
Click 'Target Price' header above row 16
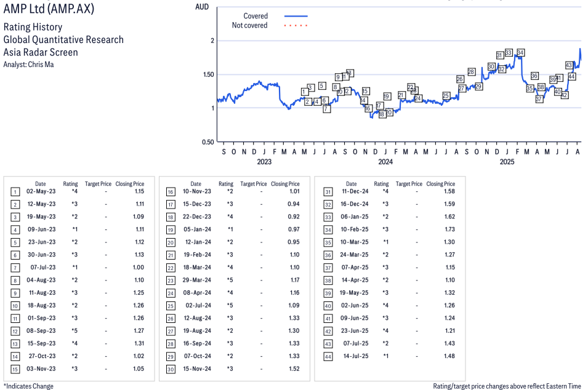pyautogui.click(x=254, y=184)
